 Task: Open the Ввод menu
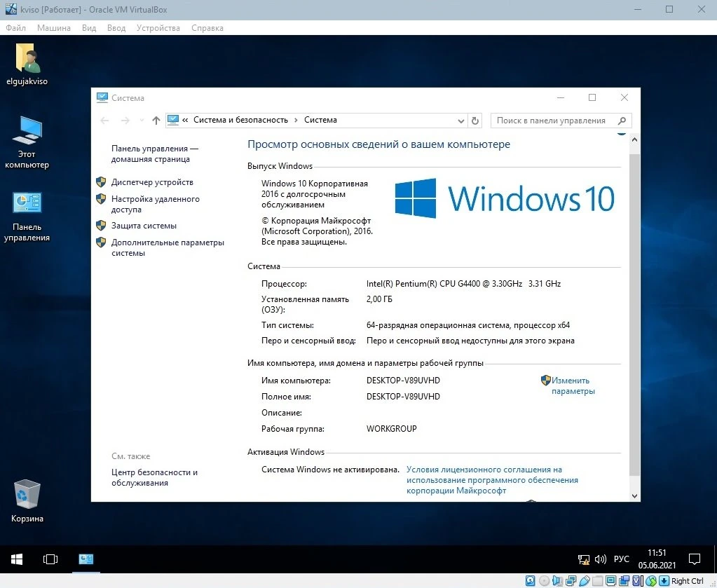pos(116,28)
